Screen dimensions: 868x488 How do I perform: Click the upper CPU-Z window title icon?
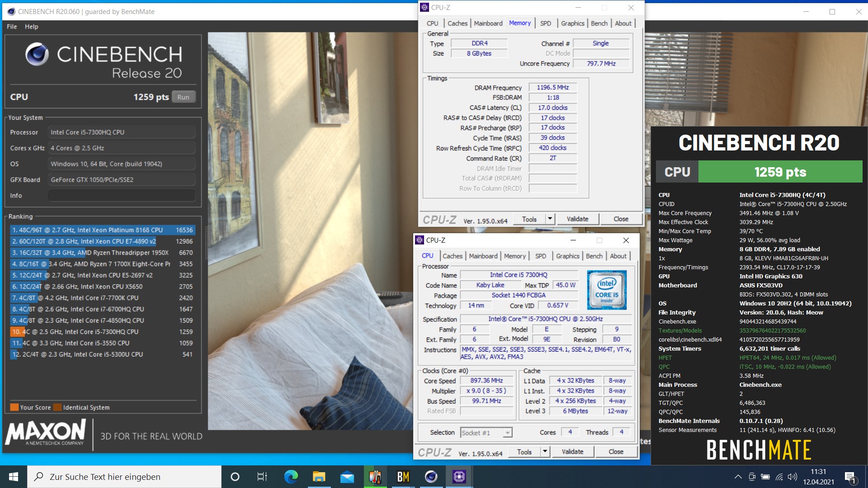(425, 7)
